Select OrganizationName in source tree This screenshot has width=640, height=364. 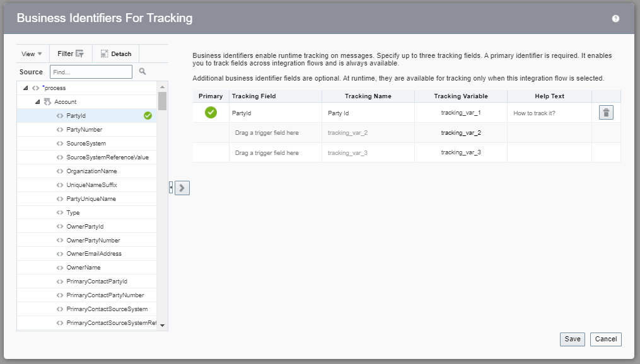coord(91,171)
